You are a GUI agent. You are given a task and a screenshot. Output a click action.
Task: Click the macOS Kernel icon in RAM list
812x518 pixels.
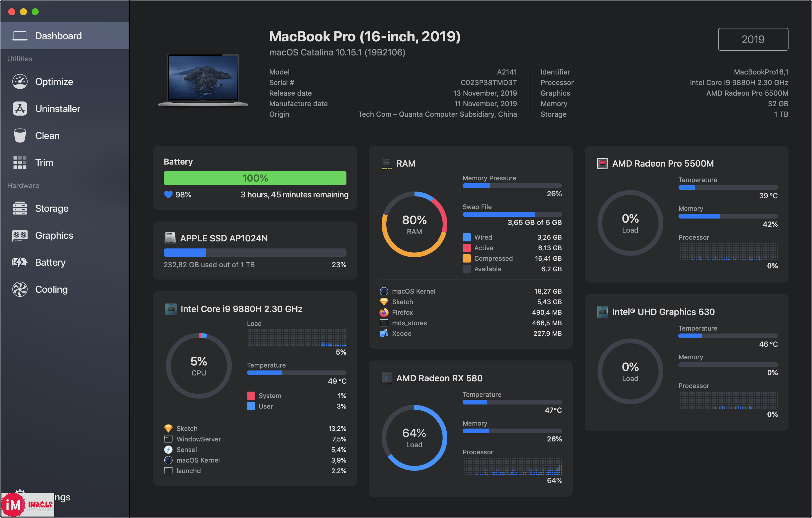[x=384, y=291]
